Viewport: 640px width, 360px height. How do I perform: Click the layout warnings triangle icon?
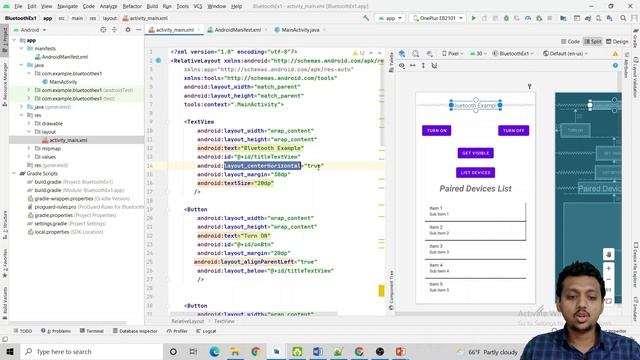[615, 53]
